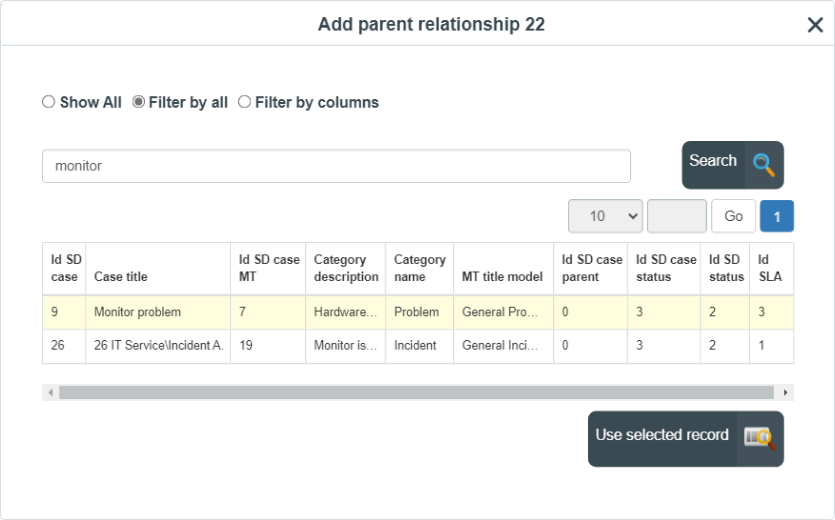Click the right arrow of horizontal scrollbar
This screenshot has width=835, height=520.
pos(785,393)
